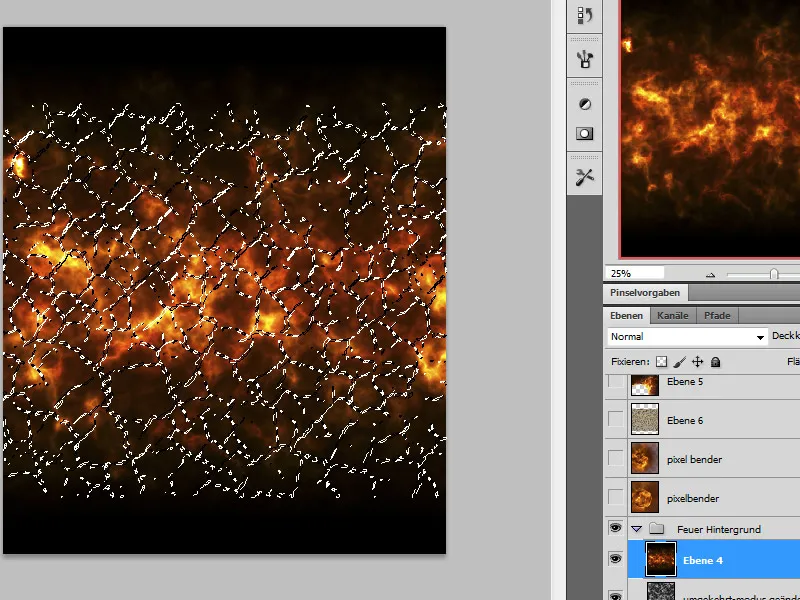Click the navigator zoom slider handle
The width and height of the screenshot is (800, 600).
pyautogui.click(x=774, y=274)
